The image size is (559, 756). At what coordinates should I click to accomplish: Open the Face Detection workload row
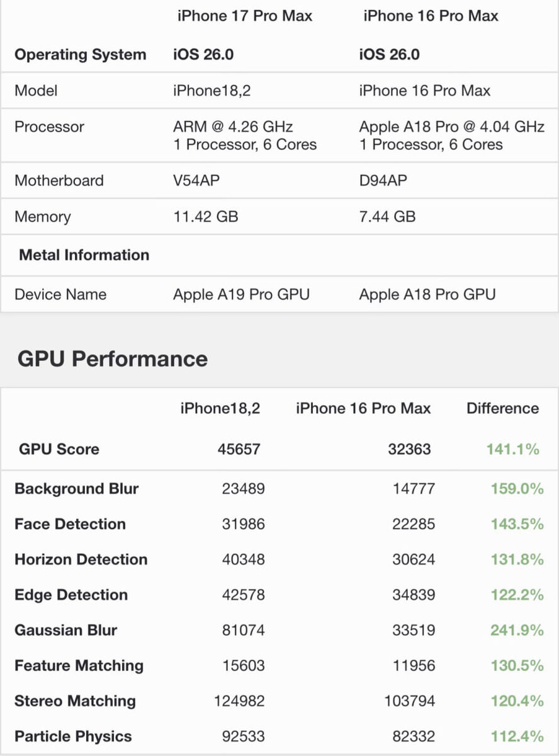click(x=70, y=524)
